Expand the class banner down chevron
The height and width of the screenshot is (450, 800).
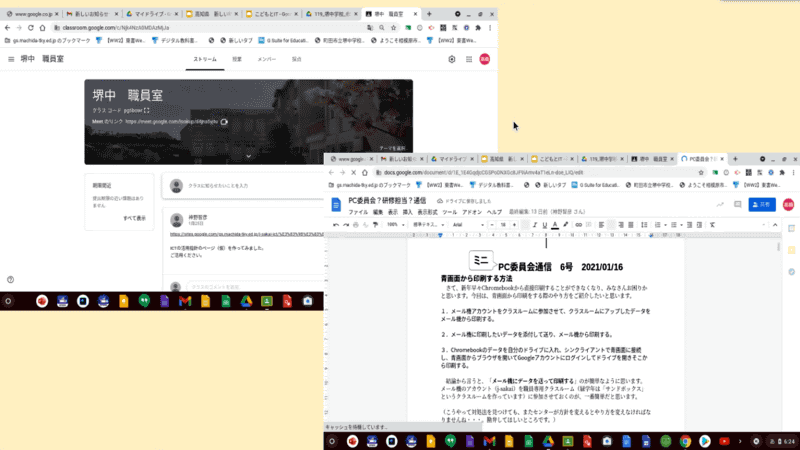pos(248,156)
